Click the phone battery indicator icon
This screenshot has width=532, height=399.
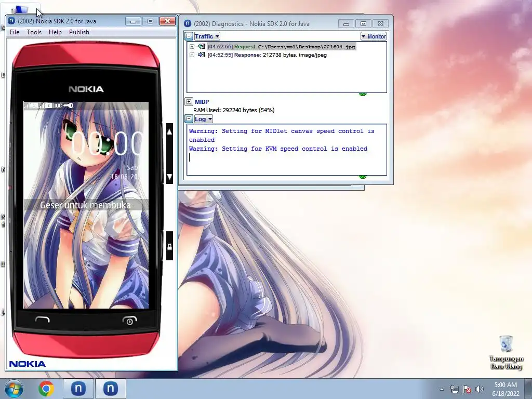(58, 105)
